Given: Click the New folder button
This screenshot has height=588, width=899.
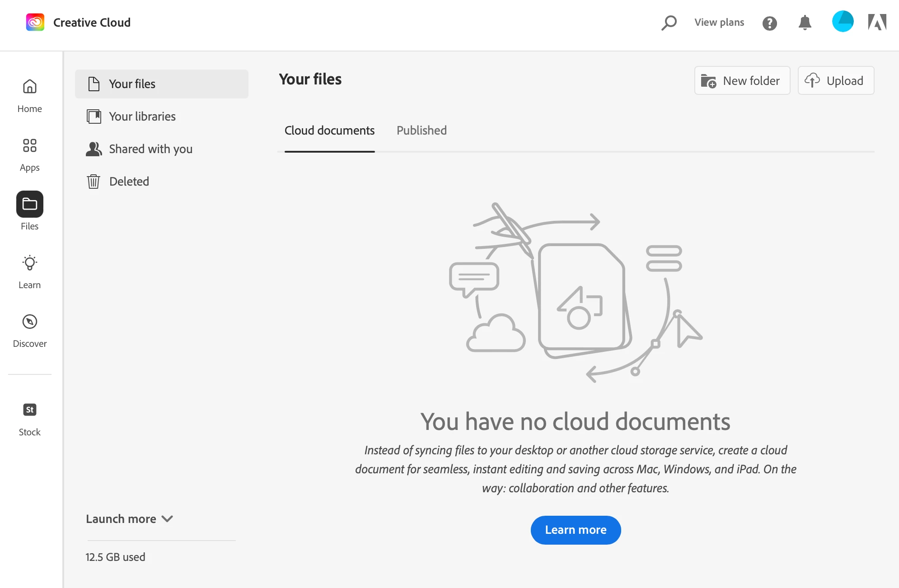Looking at the screenshot, I should coord(742,81).
